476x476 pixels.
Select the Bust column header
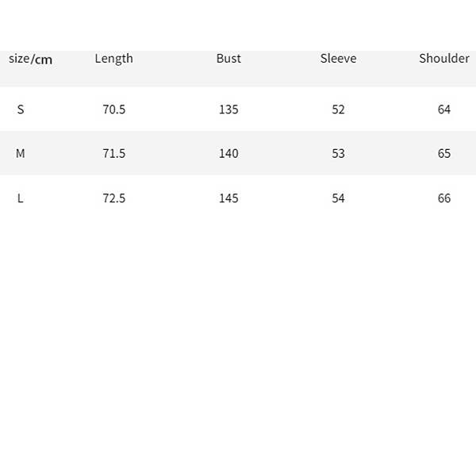[228, 59]
